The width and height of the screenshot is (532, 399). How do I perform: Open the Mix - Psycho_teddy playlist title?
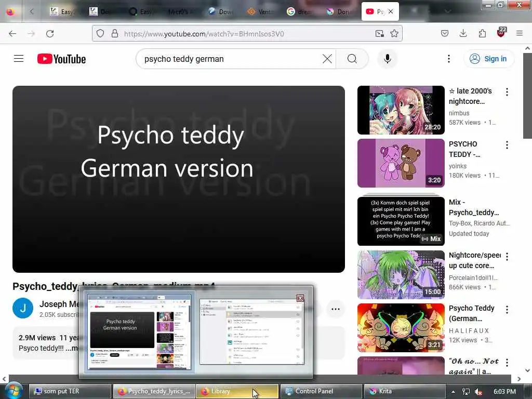click(474, 207)
